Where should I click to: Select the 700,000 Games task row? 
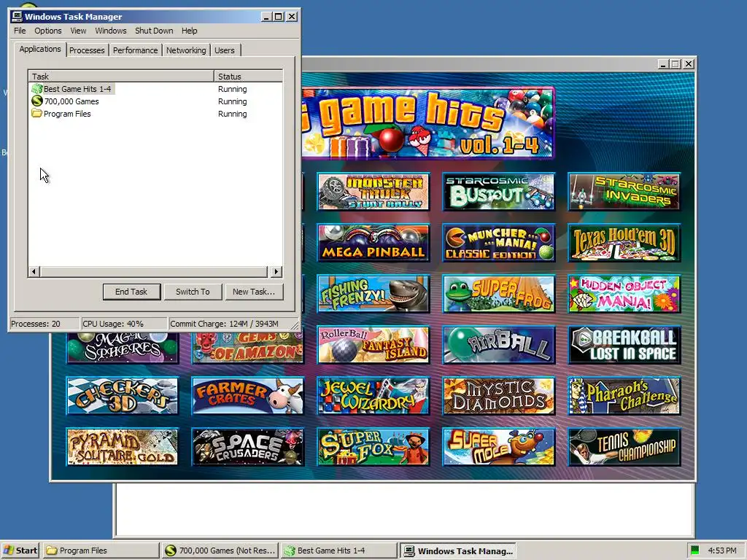pos(155,101)
